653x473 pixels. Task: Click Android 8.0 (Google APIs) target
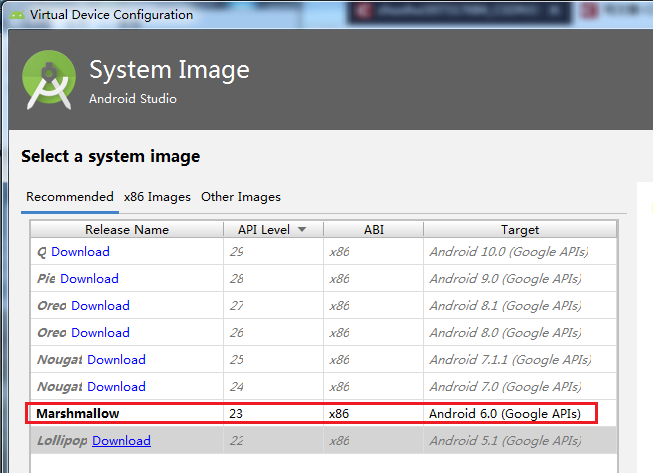pyautogui.click(x=505, y=333)
